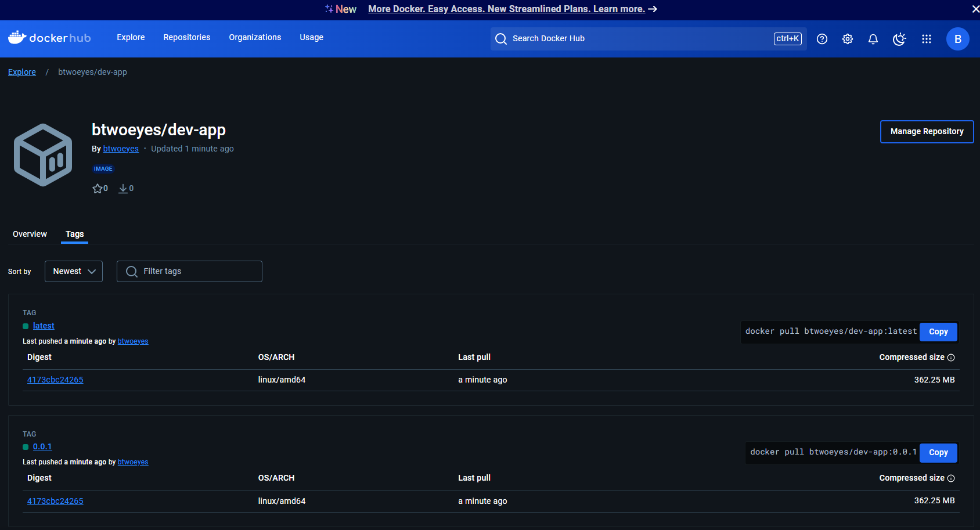
Task: Click the search magnifier icon in header
Action: pyautogui.click(x=501, y=38)
